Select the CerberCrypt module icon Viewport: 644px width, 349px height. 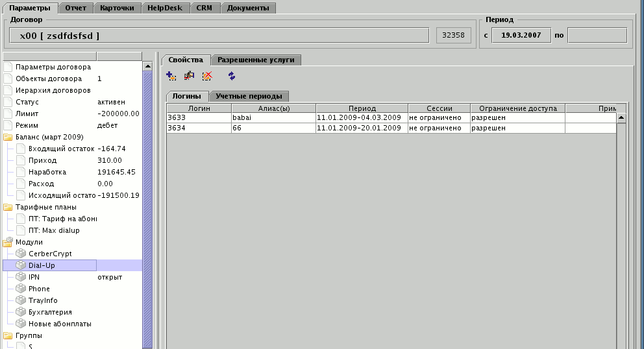21,254
